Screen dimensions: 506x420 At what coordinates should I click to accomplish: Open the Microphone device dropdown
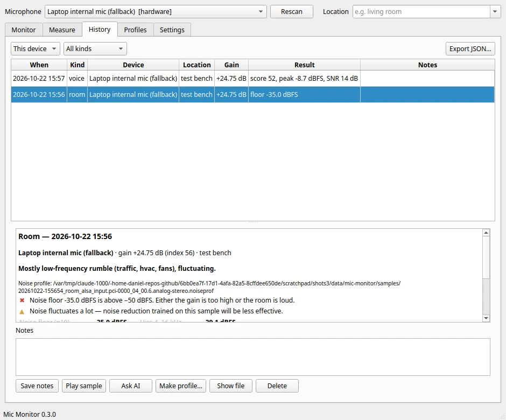point(156,12)
